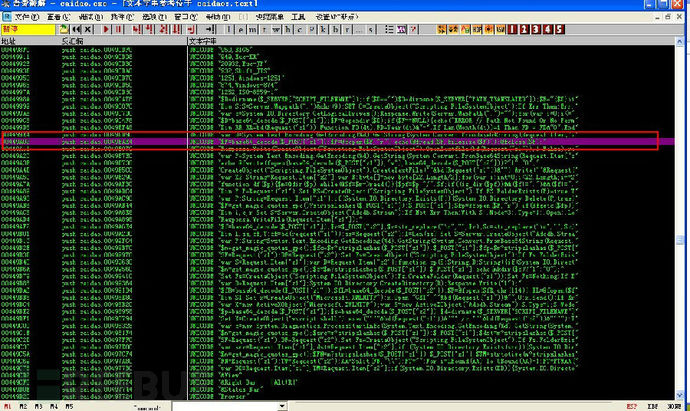Open the 文件(F) menu

pos(18,18)
